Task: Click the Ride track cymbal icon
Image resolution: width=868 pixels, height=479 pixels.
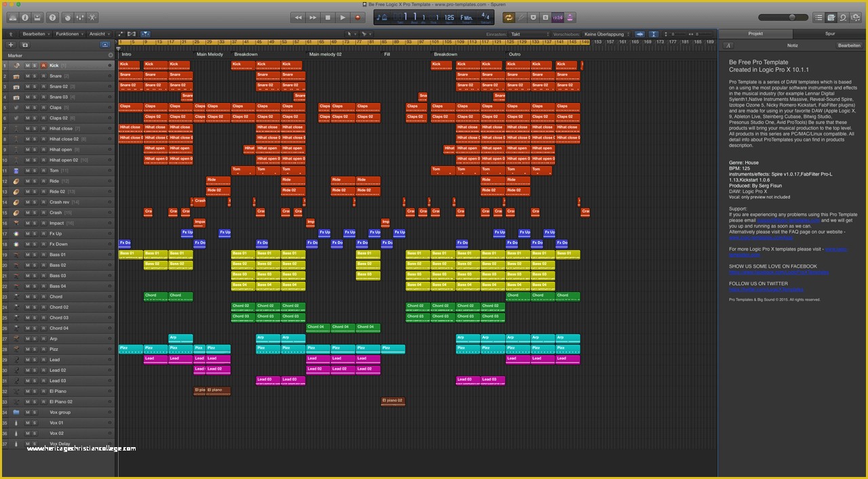Action: coord(16,181)
